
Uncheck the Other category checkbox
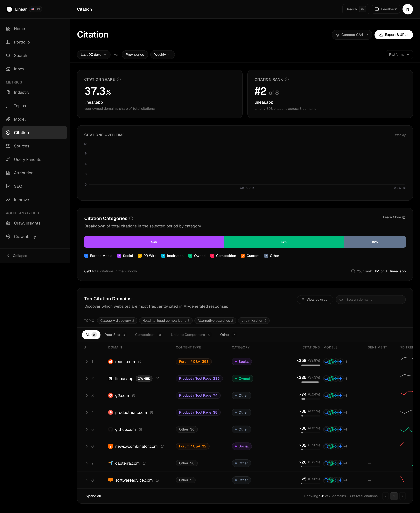coord(266,256)
